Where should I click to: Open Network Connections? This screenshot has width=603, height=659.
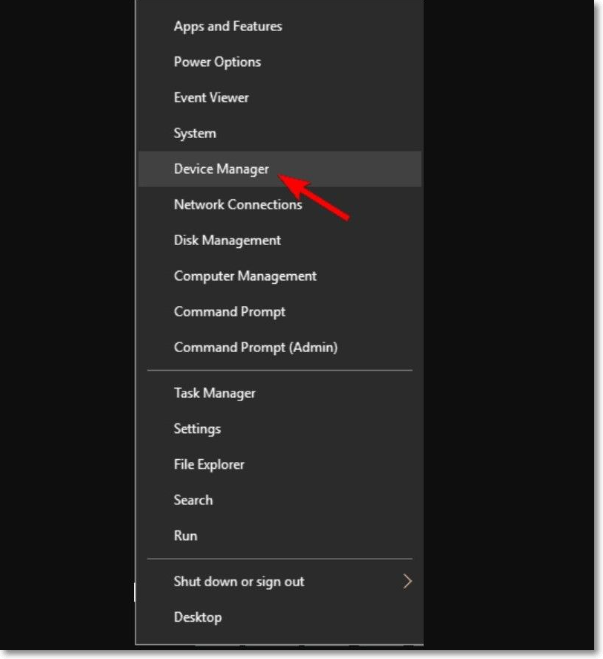point(238,205)
